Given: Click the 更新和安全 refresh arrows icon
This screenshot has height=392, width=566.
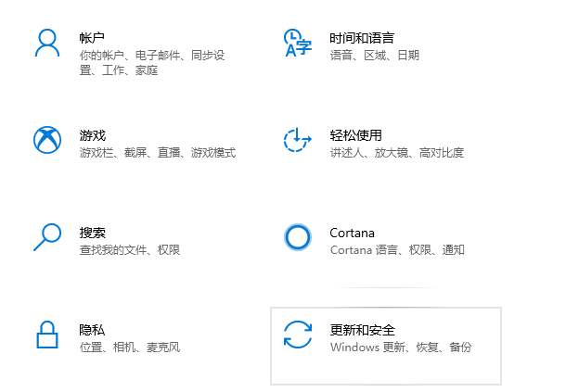Looking at the screenshot, I should (x=298, y=335).
